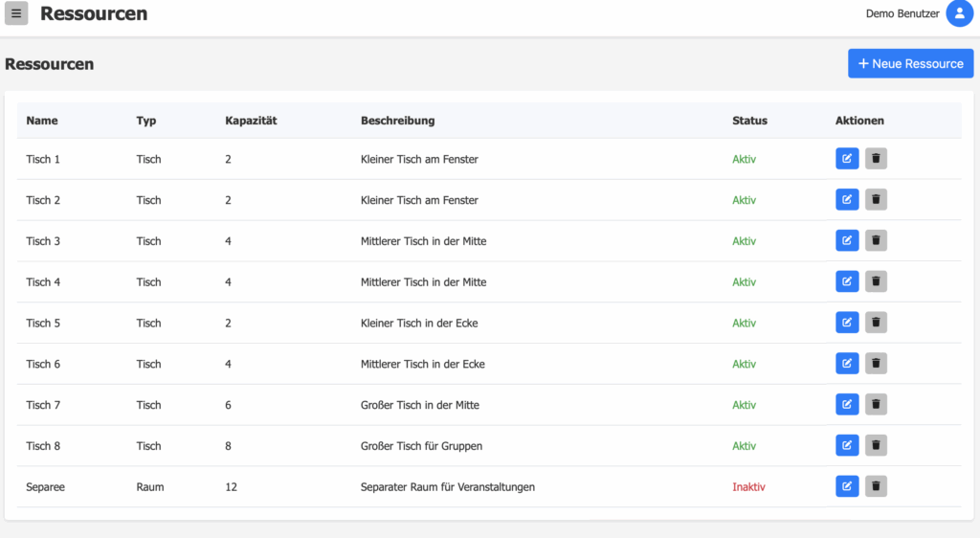
Task: Delete the Tisch 8 resource
Action: 876,445
